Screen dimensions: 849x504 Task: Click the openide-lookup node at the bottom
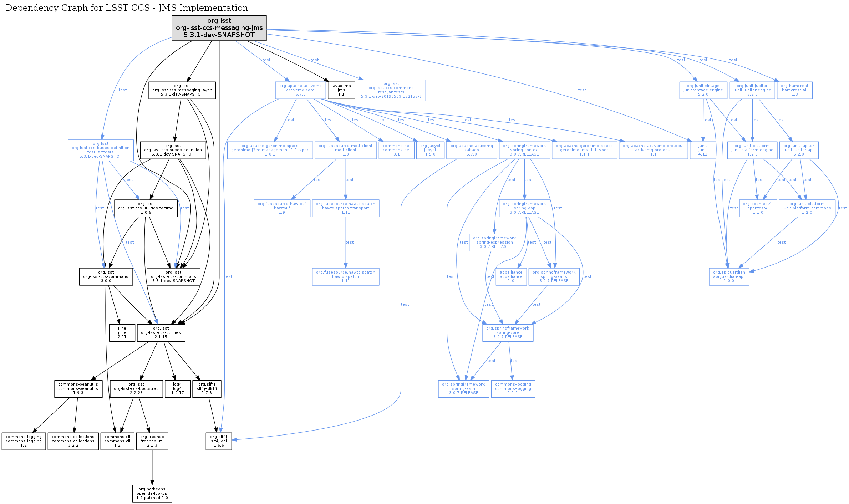pos(152,494)
